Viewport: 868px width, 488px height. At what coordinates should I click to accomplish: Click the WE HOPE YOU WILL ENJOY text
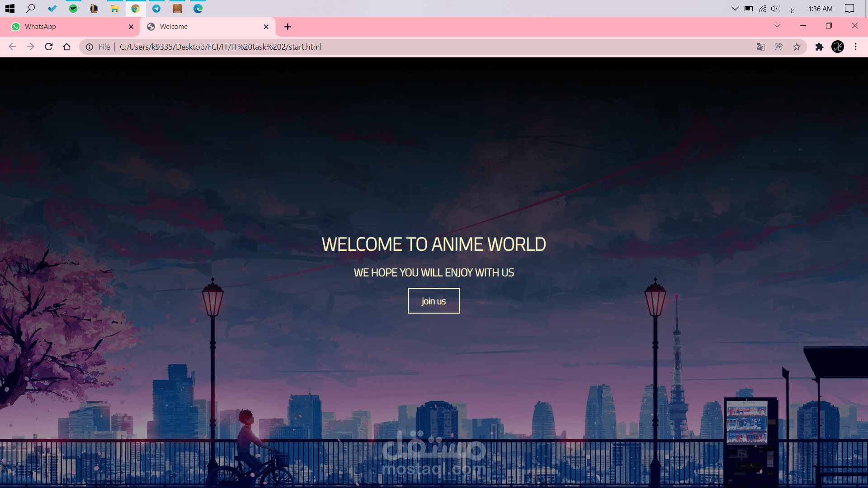(434, 273)
